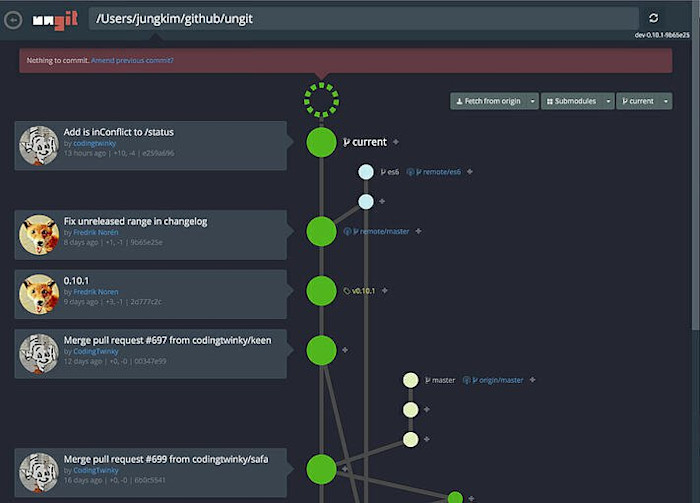Click CodingTwinky author on #697 merge
The image size is (700, 503).
pos(96,352)
